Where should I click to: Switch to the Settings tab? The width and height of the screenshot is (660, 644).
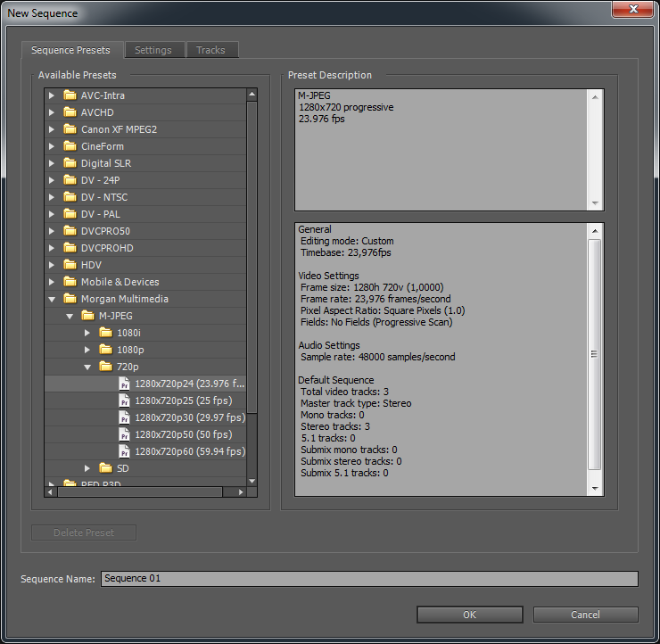coord(153,50)
